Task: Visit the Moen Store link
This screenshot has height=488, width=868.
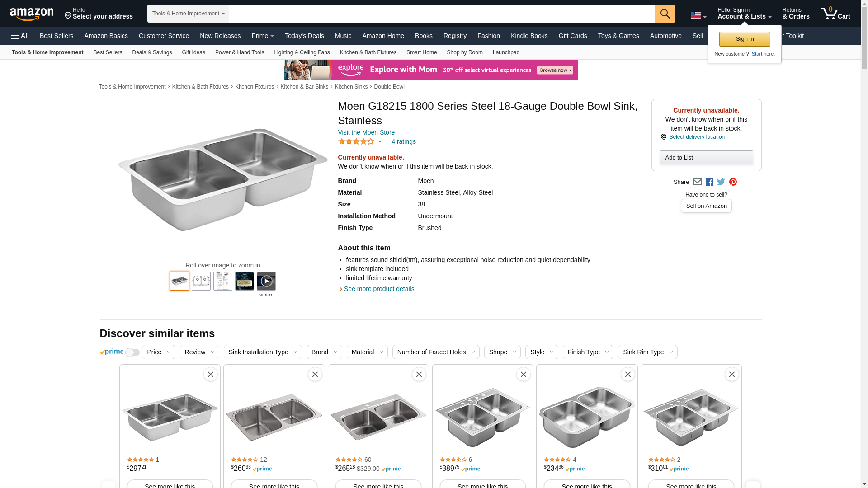Action: tap(366, 132)
